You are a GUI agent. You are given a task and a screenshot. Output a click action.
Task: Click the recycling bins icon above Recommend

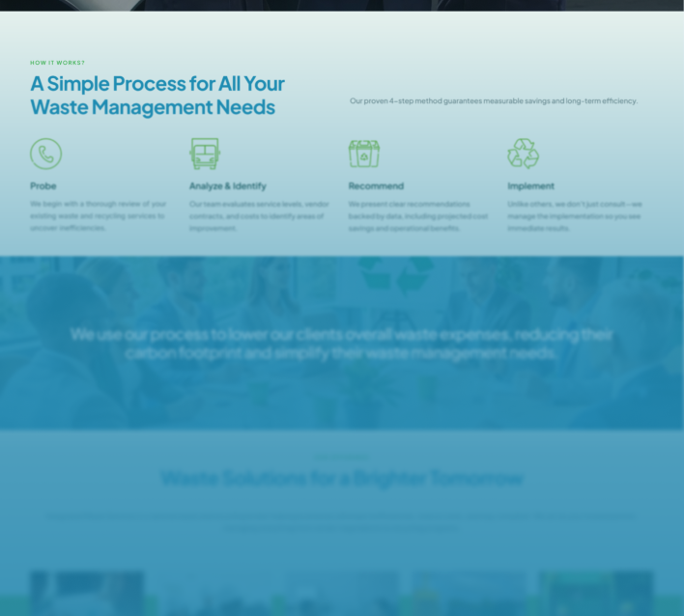coord(364,154)
